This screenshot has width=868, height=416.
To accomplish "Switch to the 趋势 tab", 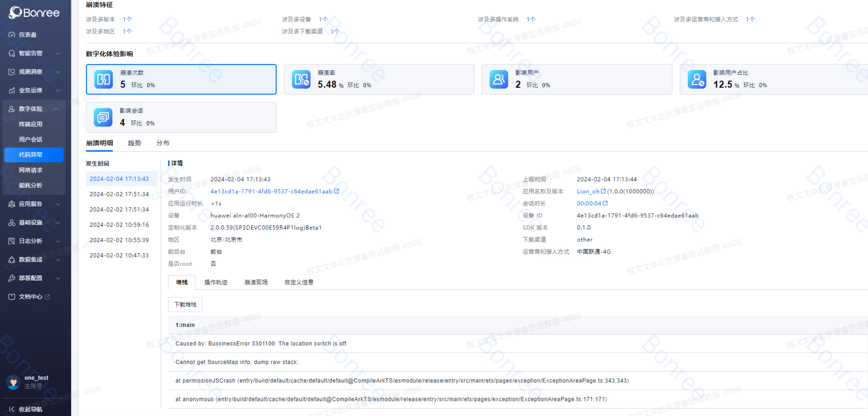I will [x=134, y=143].
